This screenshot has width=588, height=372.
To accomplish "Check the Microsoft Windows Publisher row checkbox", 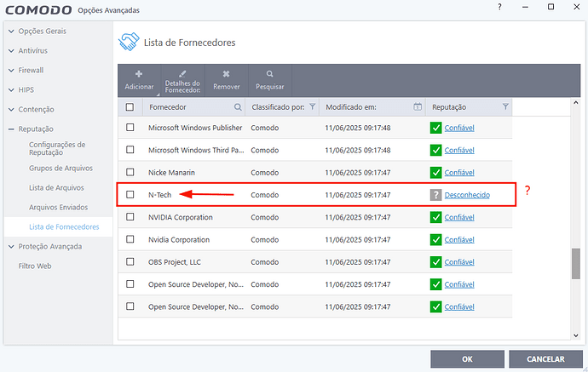I will pyautogui.click(x=130, y=128).
